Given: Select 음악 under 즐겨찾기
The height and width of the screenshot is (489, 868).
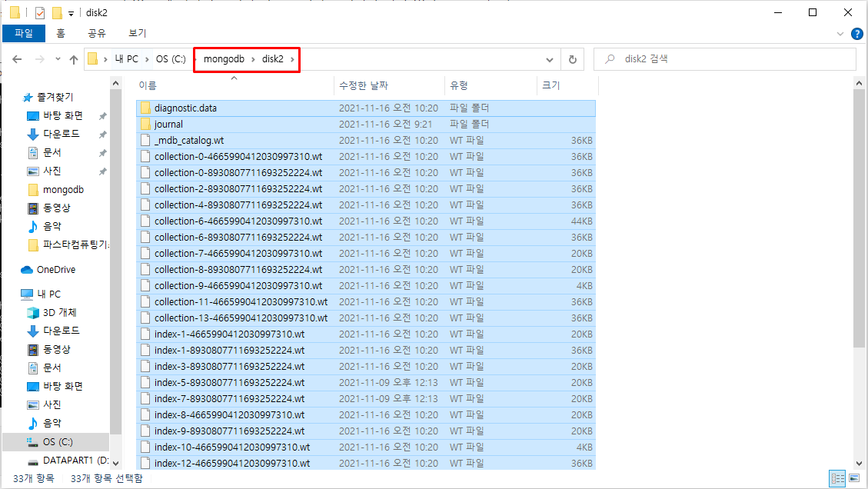Looking at the screenshot, I should pos(52,226).
